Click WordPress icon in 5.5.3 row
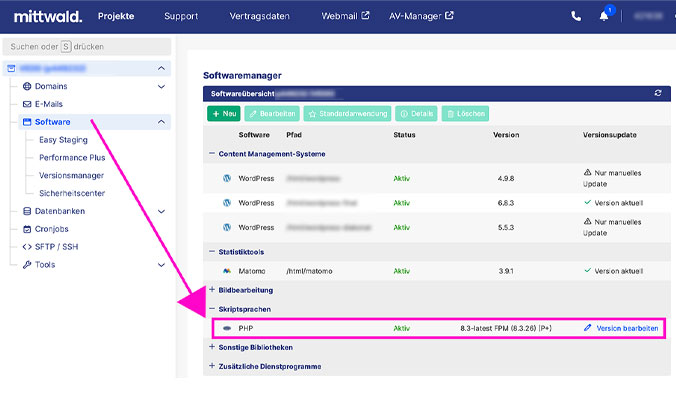Screen dimensions: 676x408 pyautogui.click(x=227, y=227)
